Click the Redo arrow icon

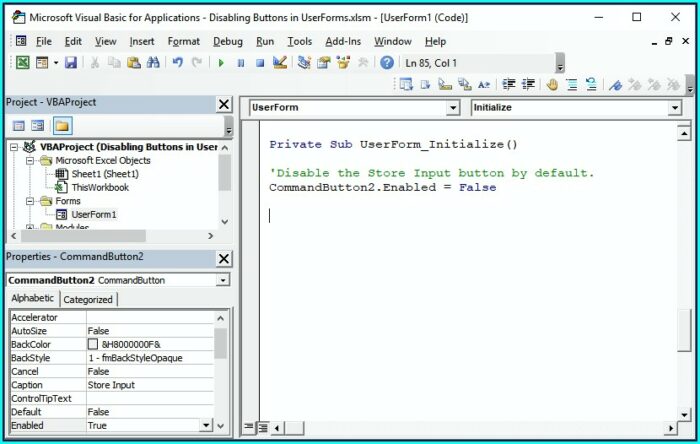[197, 62]
